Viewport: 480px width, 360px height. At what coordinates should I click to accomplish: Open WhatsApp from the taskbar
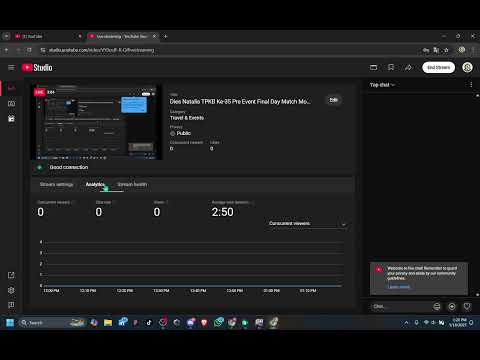point(218,322)
